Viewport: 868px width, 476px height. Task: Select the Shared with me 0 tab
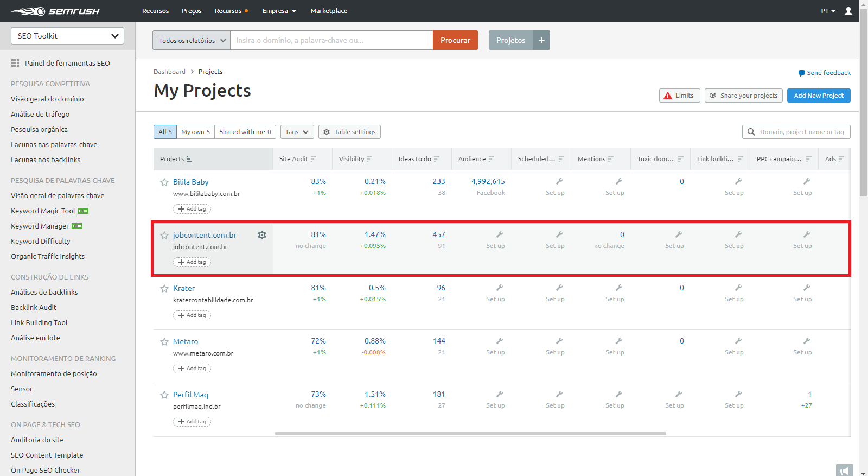tap(245, 132)
